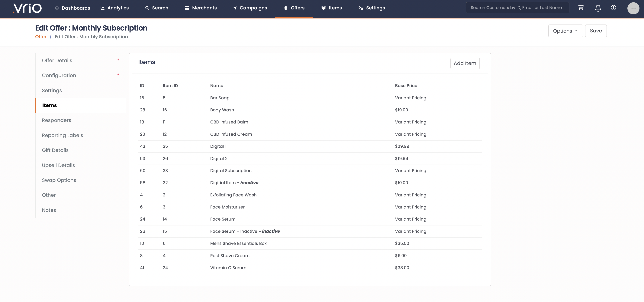Open the sidebar Settings section

coord(81,90)
